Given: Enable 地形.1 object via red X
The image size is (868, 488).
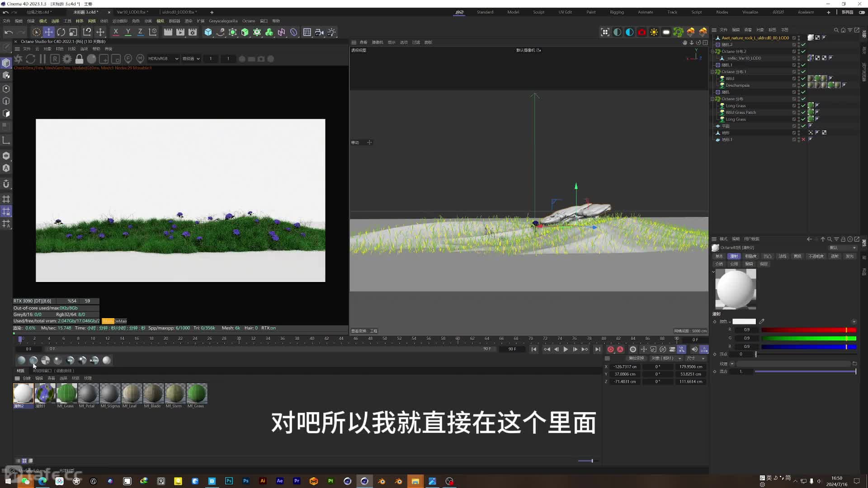Looking at the screenshot, I should 803,140.
